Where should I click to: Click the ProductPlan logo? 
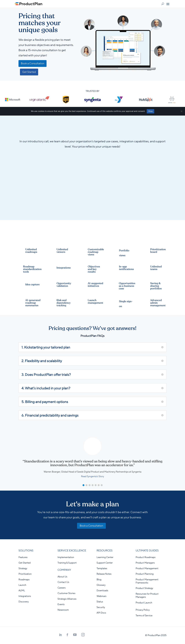[29, 4]
